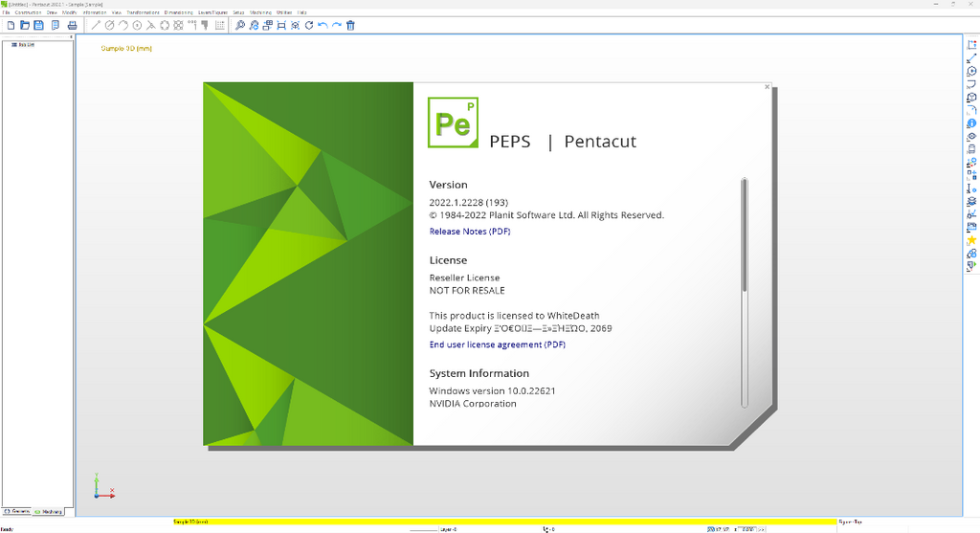Click 'Windows version 10.0.22621' text

pos(493,390)
